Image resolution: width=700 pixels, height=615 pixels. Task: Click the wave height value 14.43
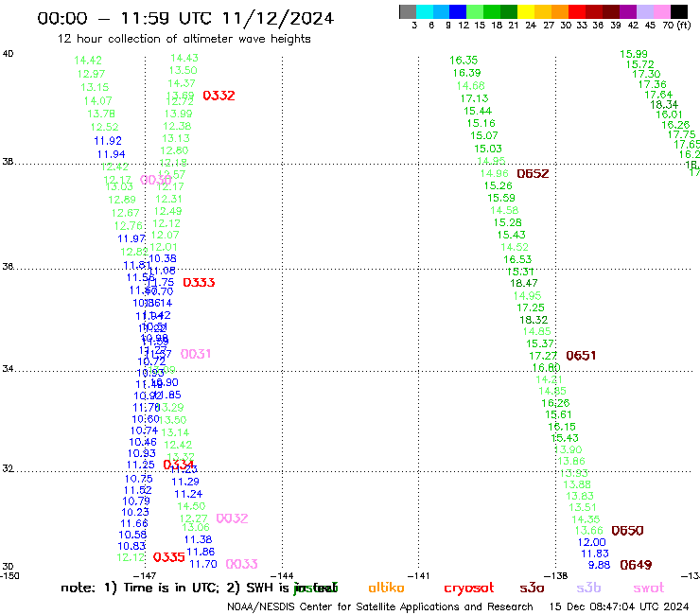184,58
